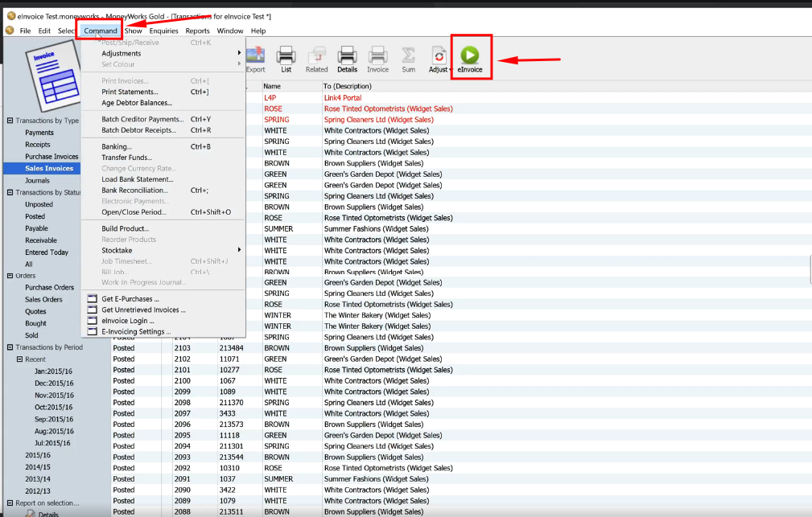812x517 pixels.
Task: Select Purchase Invoices in the sidebar
Action: pos(52,156)
